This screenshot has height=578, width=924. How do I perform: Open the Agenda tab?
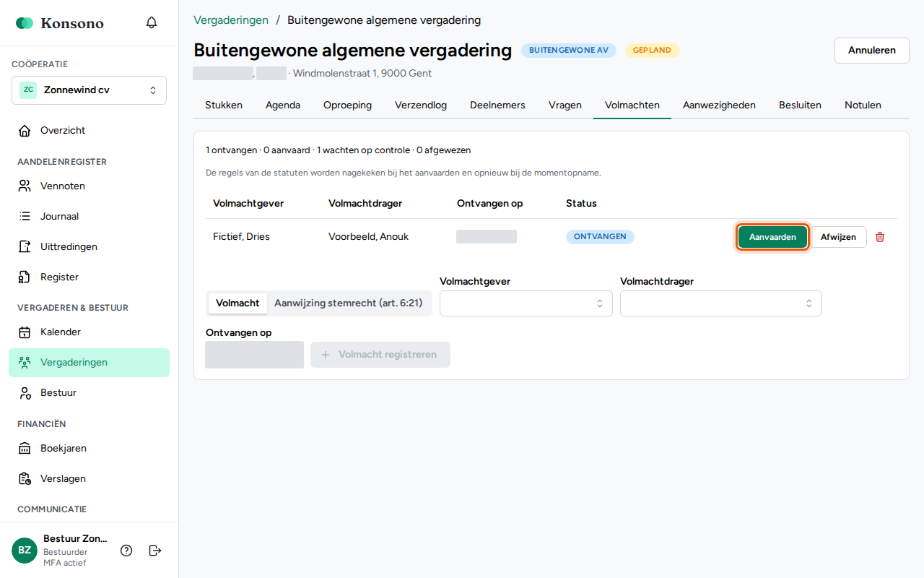pos(283,105)
